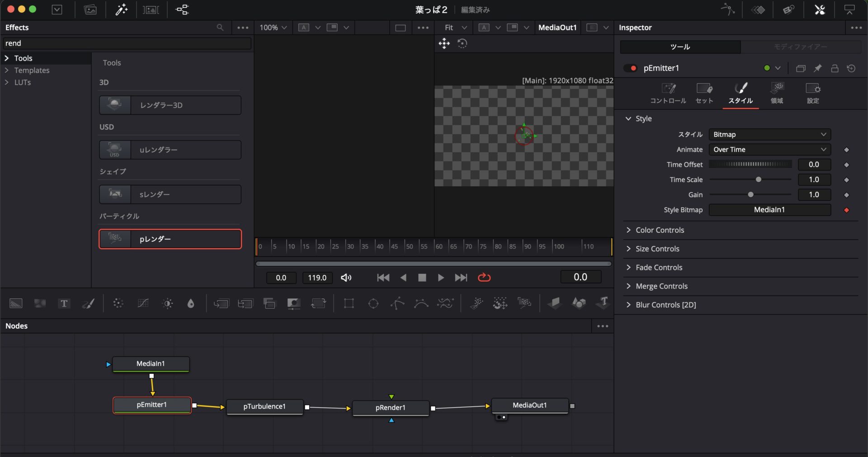
Task: Toggle the Style Bitmap keyframe diamond
Action: (x=846, y=210)
